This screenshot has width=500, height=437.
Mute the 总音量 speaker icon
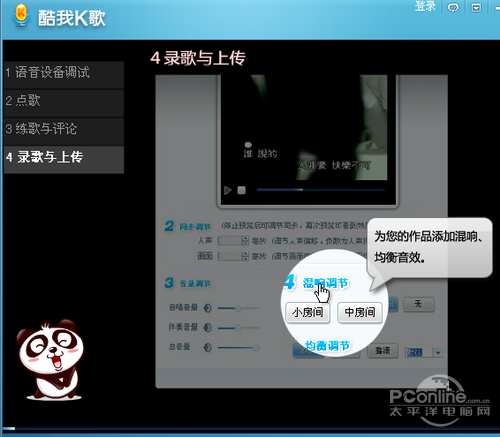click(208, 348)
